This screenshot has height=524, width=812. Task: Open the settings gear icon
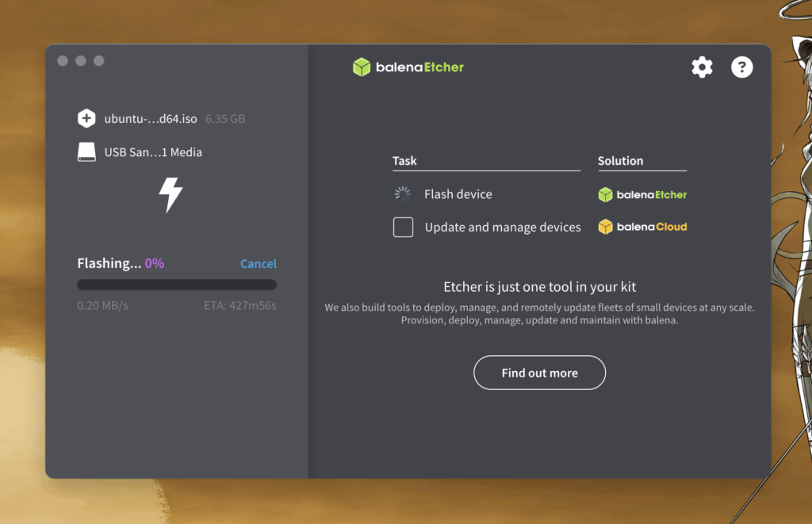(x=702, y=67)
